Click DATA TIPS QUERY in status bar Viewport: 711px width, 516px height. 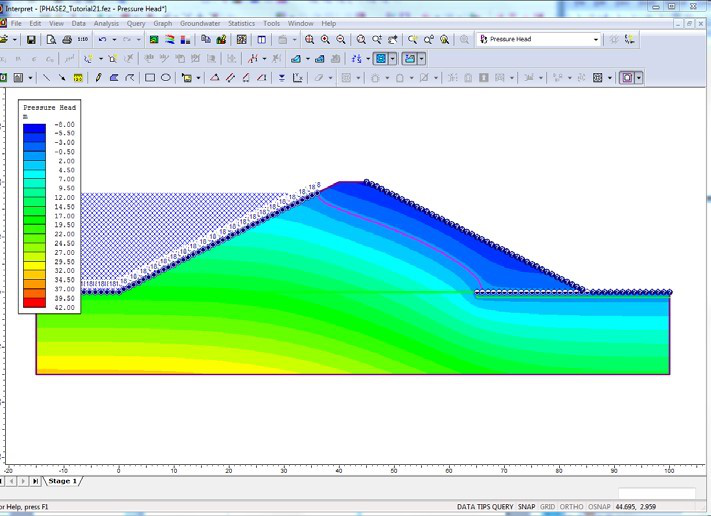[x=485, y=507]
